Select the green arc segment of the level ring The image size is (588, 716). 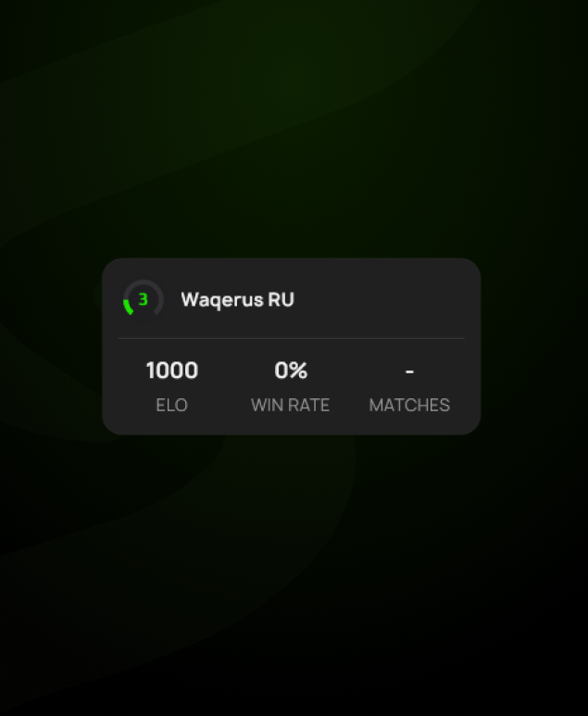coord(128,307)
